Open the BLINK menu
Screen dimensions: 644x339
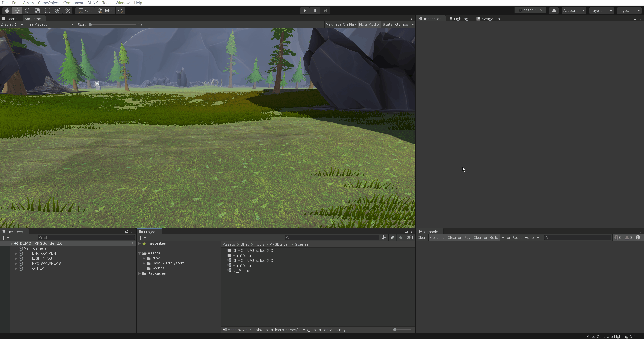click(x=92, y=3)
